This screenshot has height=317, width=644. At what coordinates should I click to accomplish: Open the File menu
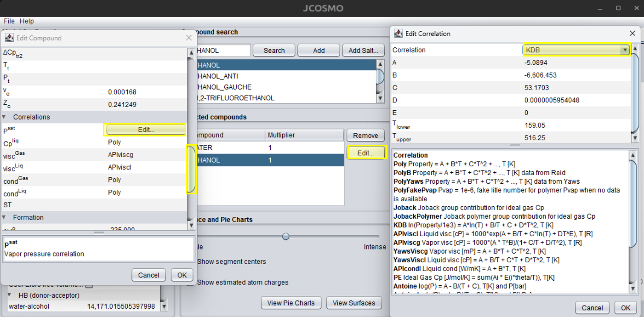tap(9, 21)
